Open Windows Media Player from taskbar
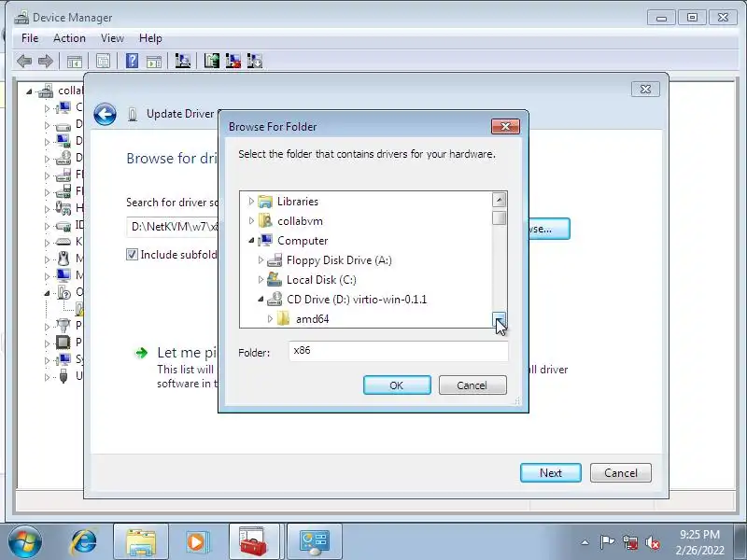Viewport: 747px width, 560px height. (196, 542)
